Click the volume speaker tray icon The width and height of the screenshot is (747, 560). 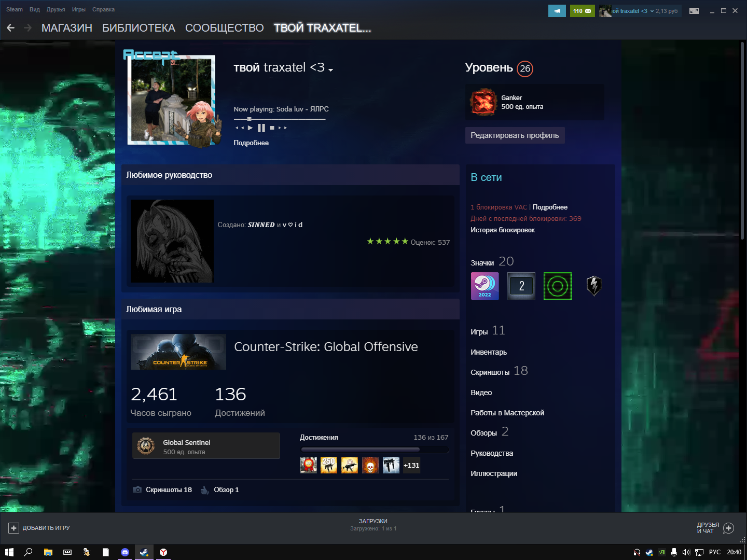(x=686, y=552)
